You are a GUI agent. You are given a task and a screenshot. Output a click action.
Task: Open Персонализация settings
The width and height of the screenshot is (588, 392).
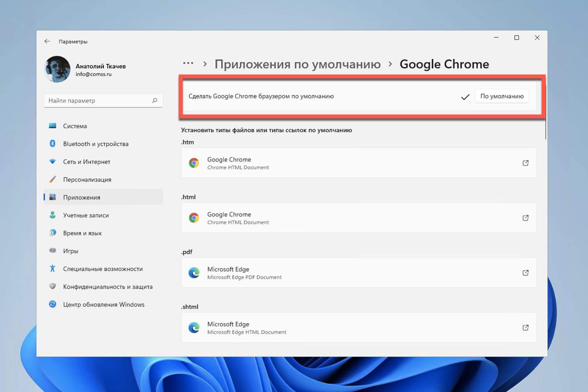pos(103,180)
